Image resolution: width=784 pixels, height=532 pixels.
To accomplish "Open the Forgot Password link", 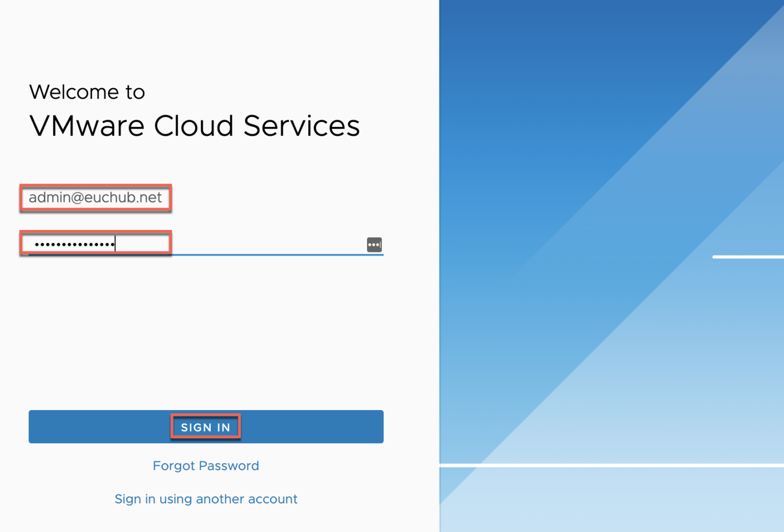I will click(x=206, y=466).
